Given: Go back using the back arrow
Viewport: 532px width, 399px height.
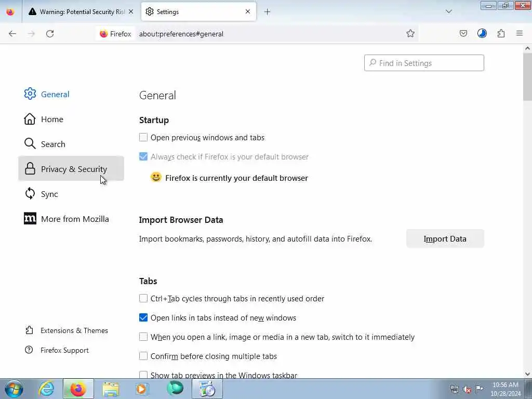Looking at the screenshot, I should pos(12,34).
